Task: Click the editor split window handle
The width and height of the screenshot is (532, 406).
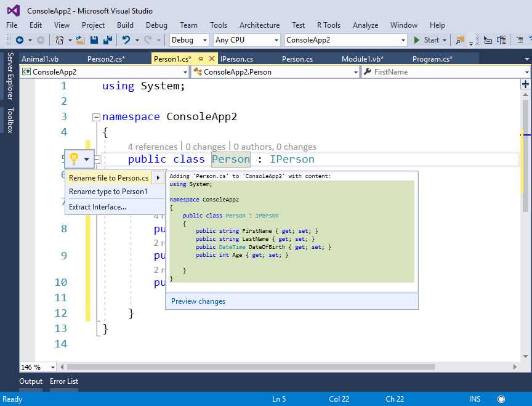Action: point(525,84)
